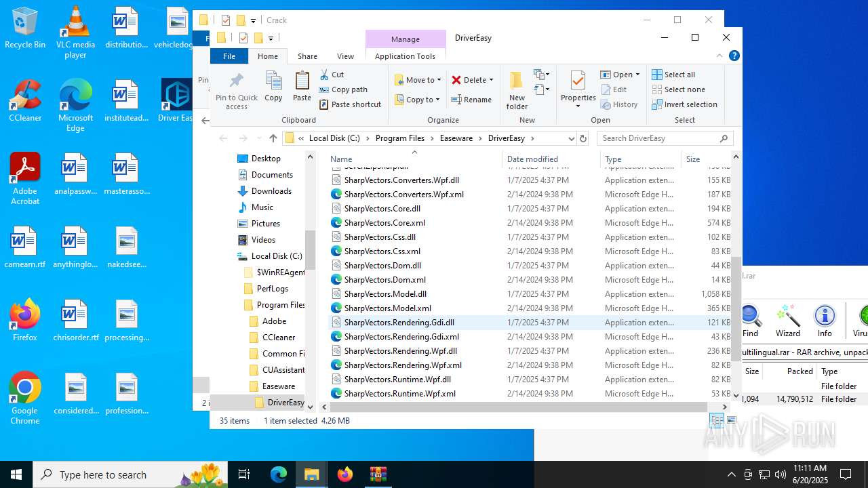Open the Properties dropdown arrow
Screen dimensions: 868x488
[578, 106]
